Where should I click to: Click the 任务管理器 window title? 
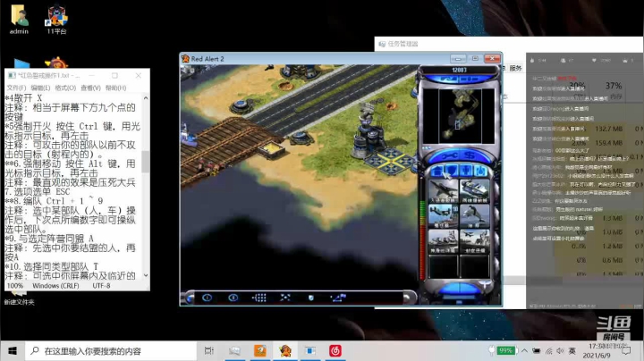(x=402, y=44)
